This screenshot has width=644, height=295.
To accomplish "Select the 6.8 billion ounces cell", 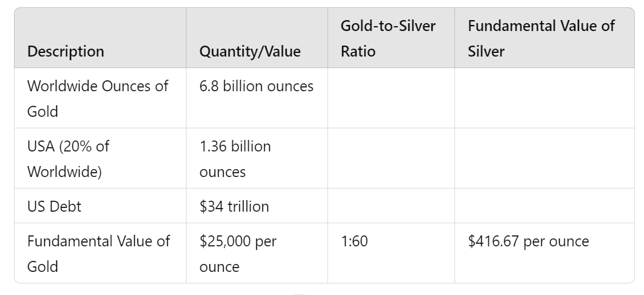I will [x=256, y=86].
